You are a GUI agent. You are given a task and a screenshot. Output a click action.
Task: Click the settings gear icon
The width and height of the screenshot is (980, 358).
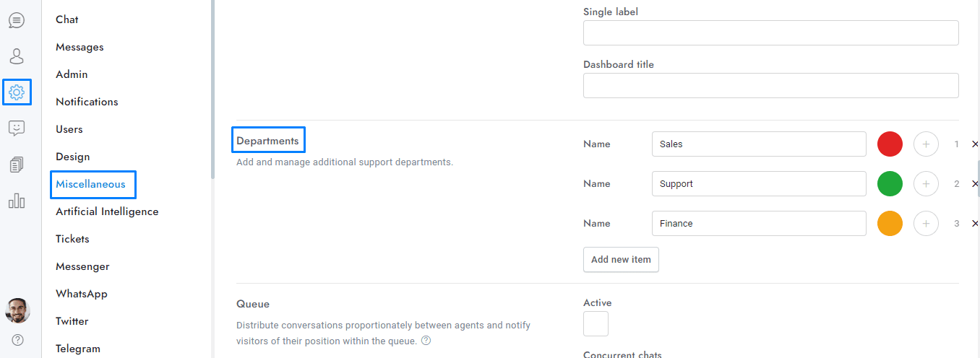pyautogui.click(x=17, y=92)
